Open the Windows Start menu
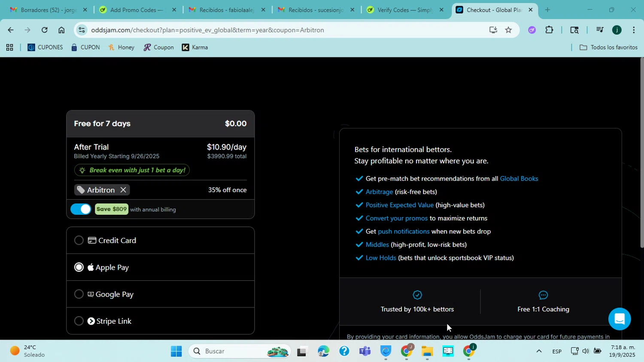Image resolution: width=644 pixels, height=362 pixels. [x=176, y=351]
